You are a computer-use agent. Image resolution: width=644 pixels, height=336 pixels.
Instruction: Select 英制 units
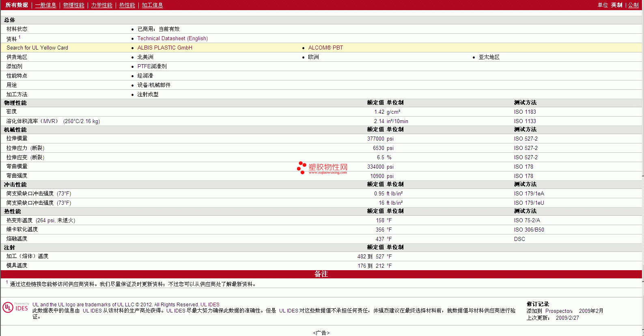coord(616,5)
